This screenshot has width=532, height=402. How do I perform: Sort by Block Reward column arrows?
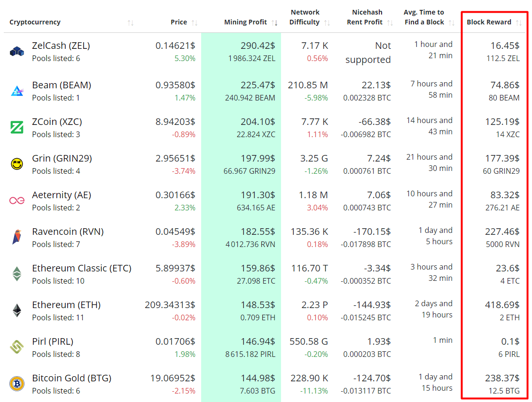519,23
